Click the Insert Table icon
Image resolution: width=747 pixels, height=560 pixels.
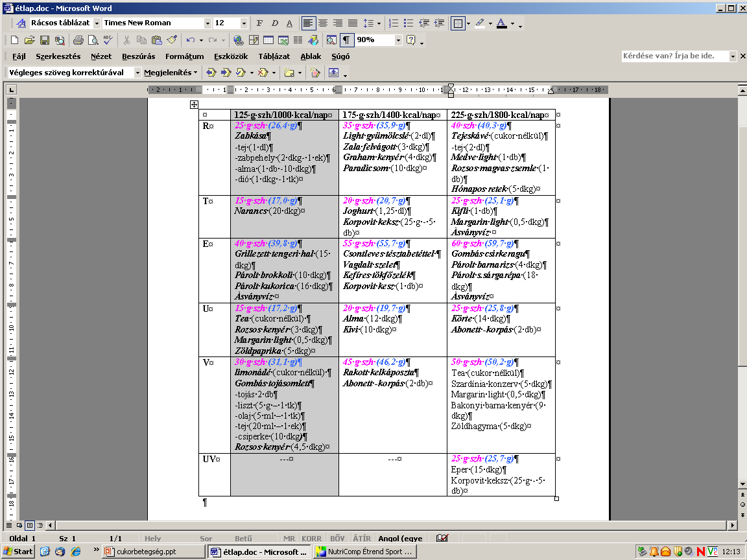click(x=268, y=40)
